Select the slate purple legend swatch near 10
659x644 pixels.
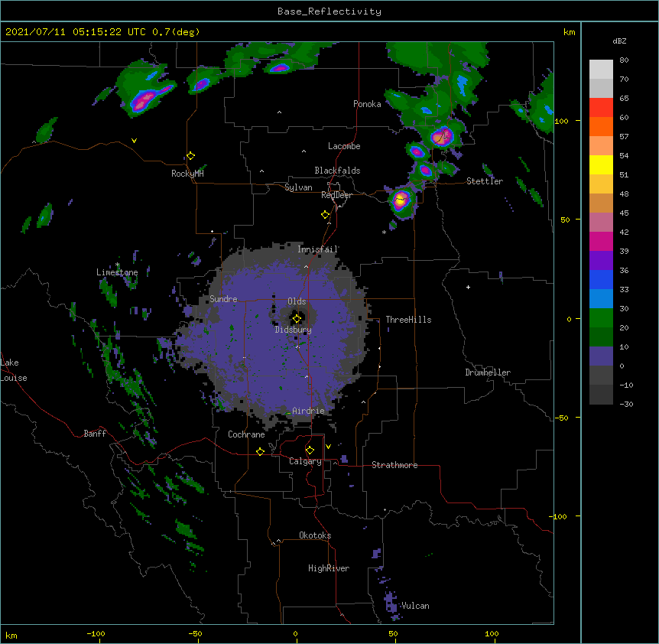pos(601,356)
